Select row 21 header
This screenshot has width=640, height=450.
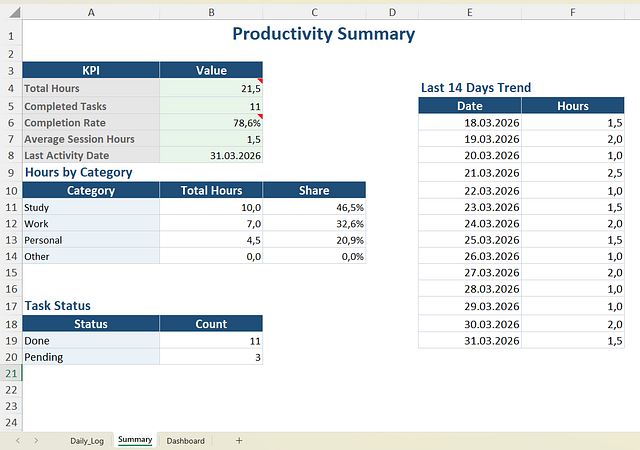tap(11, 373)
